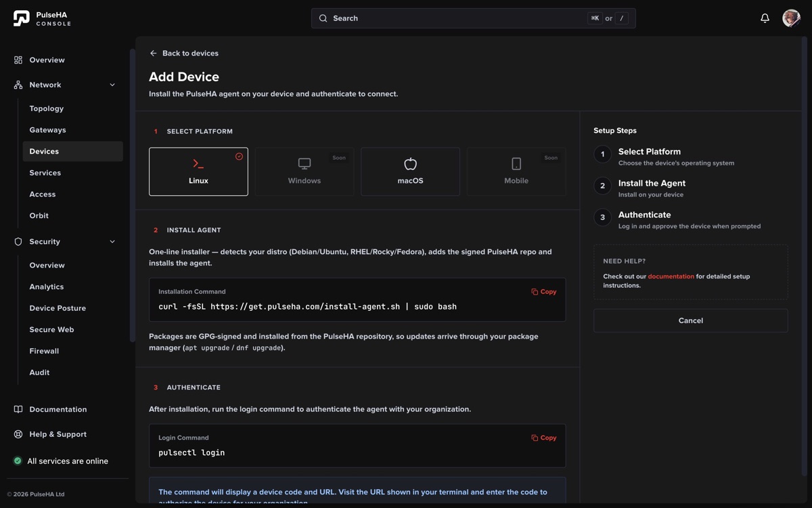This screenshot has height=508, width=812.
Task: Click the Add Device heading
Action: coord(184,77)
